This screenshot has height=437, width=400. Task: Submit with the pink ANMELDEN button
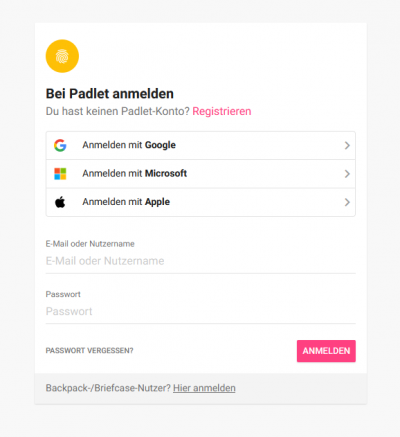(326, 351)
